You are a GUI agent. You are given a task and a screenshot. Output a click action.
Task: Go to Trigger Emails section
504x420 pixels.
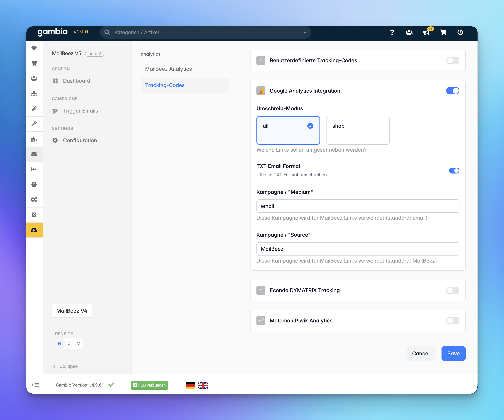(80, 111)
